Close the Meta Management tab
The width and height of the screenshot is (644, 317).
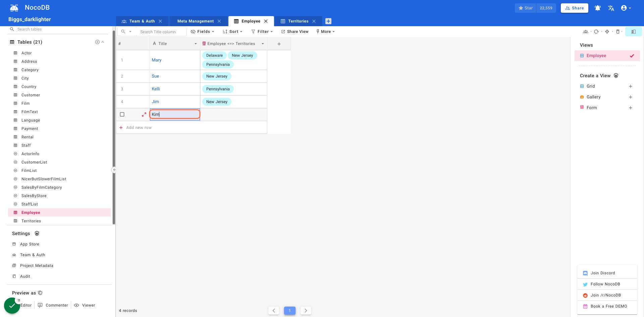point(219,21)
